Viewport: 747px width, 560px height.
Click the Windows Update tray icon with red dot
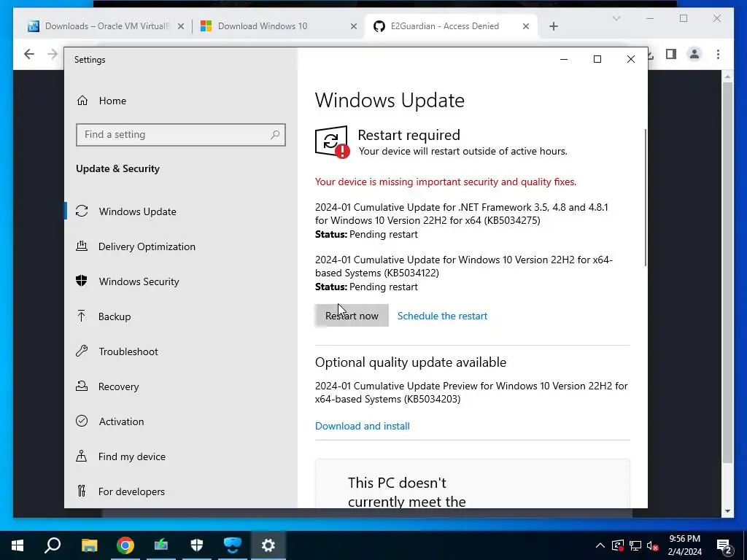[618, 545]
